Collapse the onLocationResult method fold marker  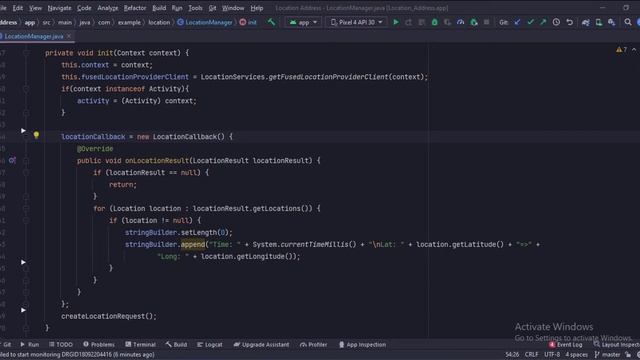pos(26,160)
